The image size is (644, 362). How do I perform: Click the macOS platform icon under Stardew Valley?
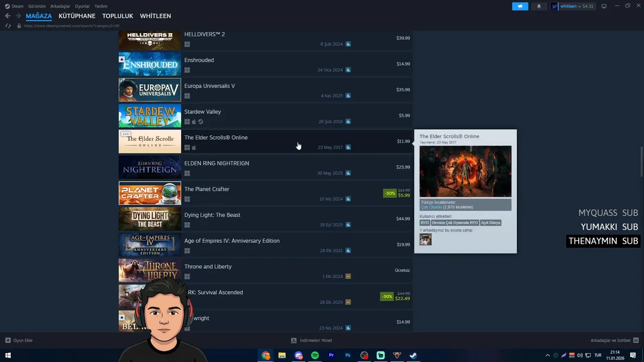(194, 122)
